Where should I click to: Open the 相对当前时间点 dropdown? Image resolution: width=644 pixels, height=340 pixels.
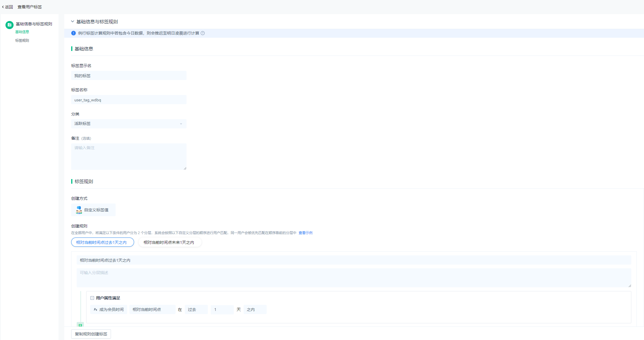point(152,310)
